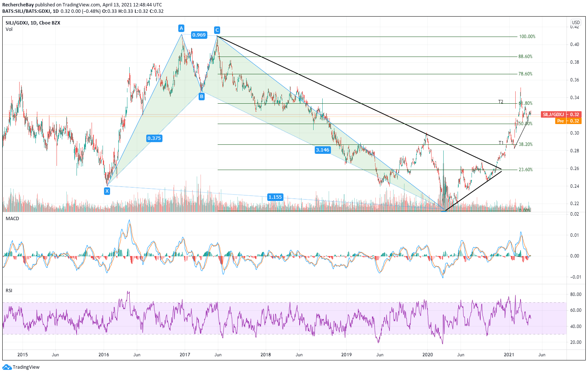588x374 pixels.
Task: Select the 23.60% Fibonacci level label
Action: pos(525,170)
